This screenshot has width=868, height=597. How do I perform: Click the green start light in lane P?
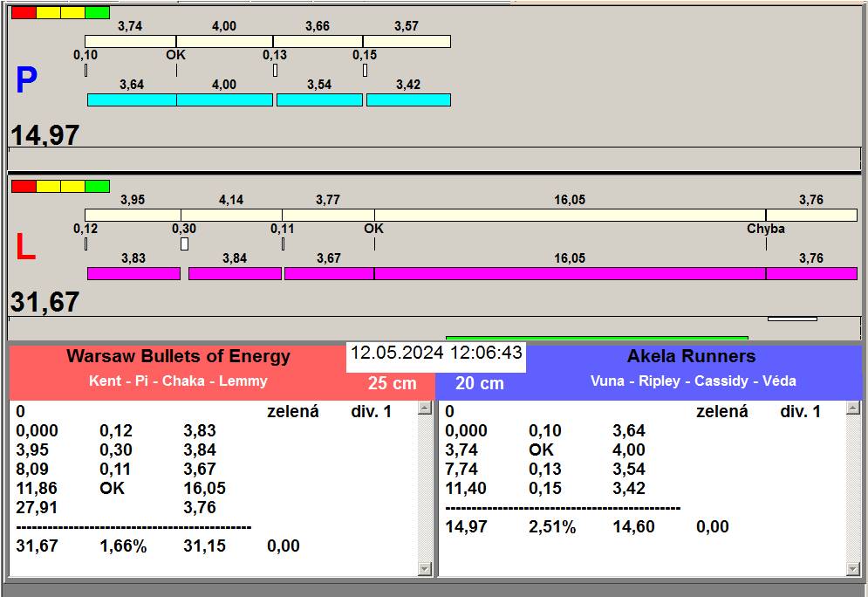(97, 12)
